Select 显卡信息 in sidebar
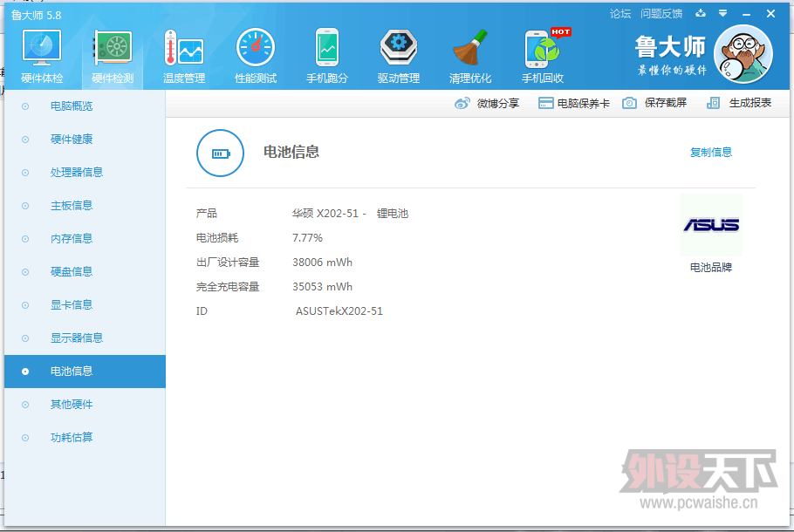794x532 pixels. (86, 305)
